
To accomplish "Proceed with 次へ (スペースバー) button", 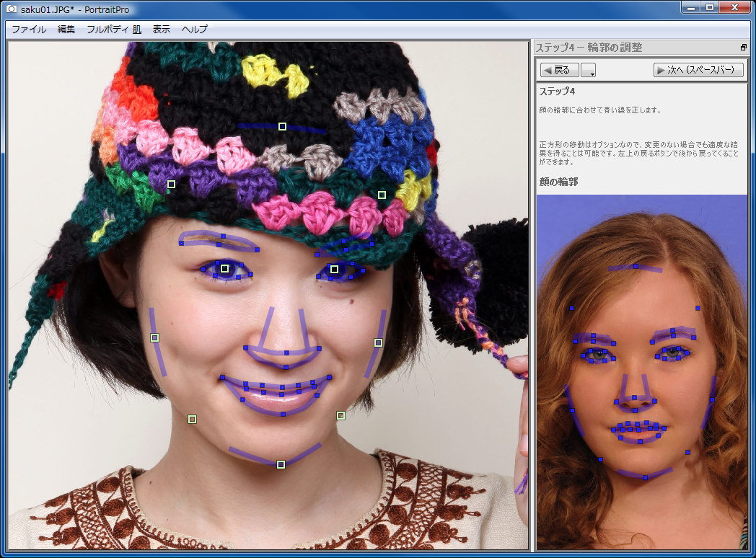I will click(698, 70).
